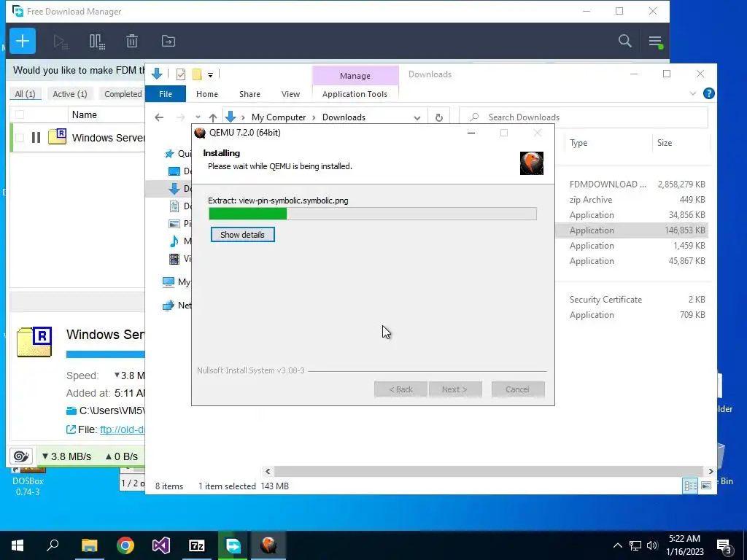Open the Customize Quick Access Toolbar dropdown
This screenshot has width=747, height=560.
[x=210, y=75]
